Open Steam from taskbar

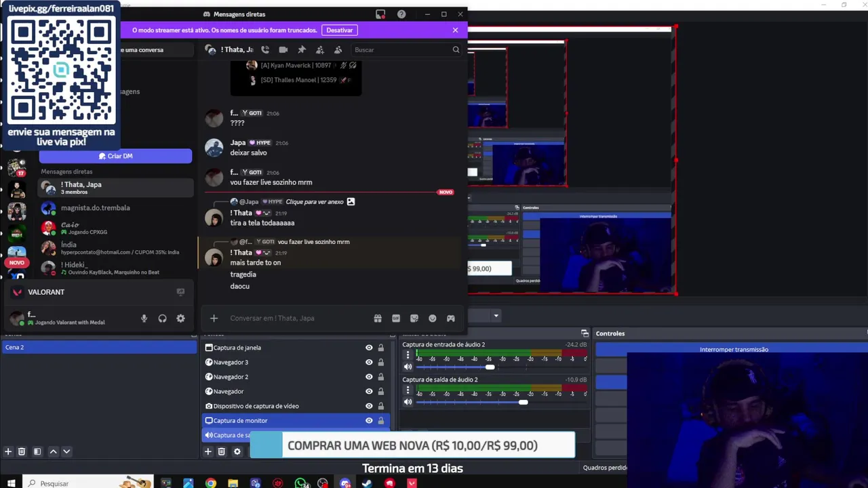367,483
